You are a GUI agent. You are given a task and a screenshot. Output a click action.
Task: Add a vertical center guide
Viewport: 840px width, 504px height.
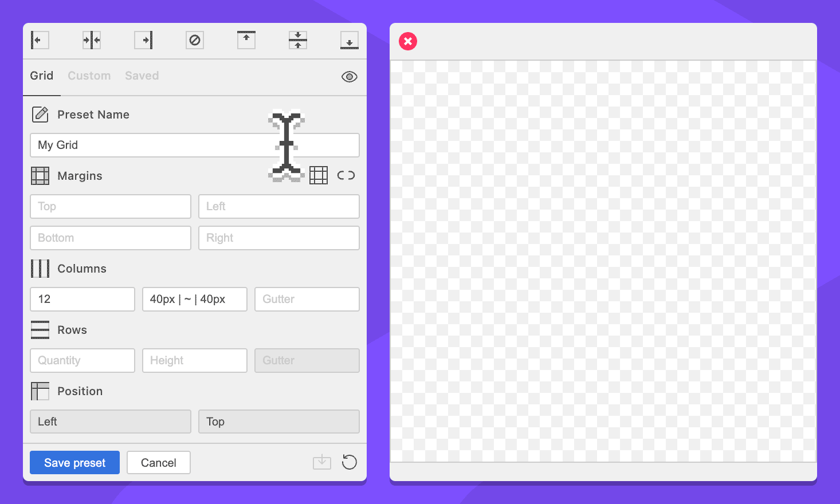(92, 40)
